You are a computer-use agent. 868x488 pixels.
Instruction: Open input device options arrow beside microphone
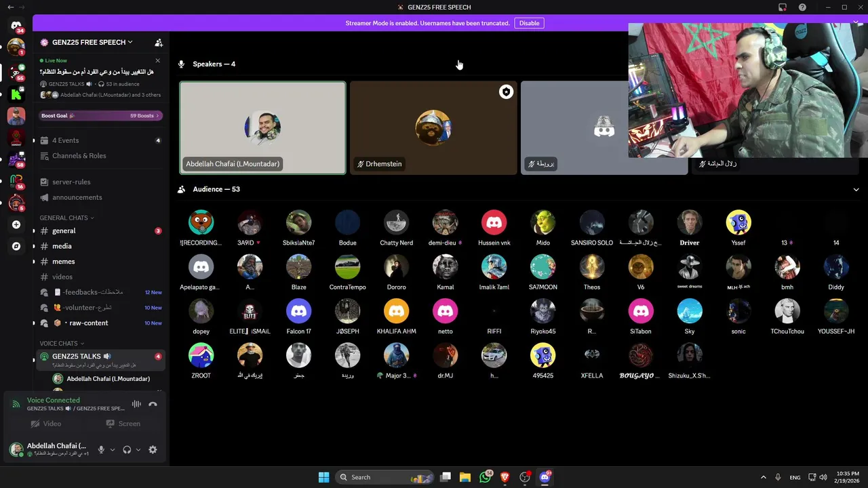click(113, 449)
